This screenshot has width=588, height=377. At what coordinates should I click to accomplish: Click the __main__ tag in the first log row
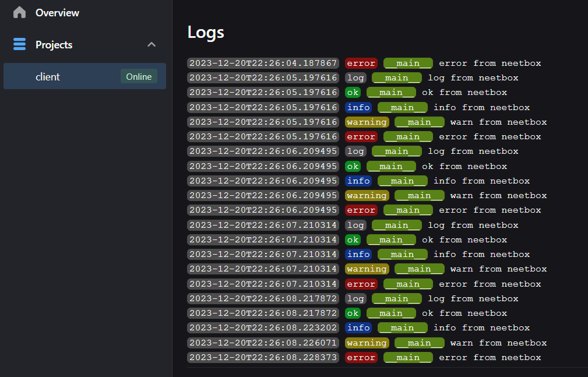click(408, 63)
